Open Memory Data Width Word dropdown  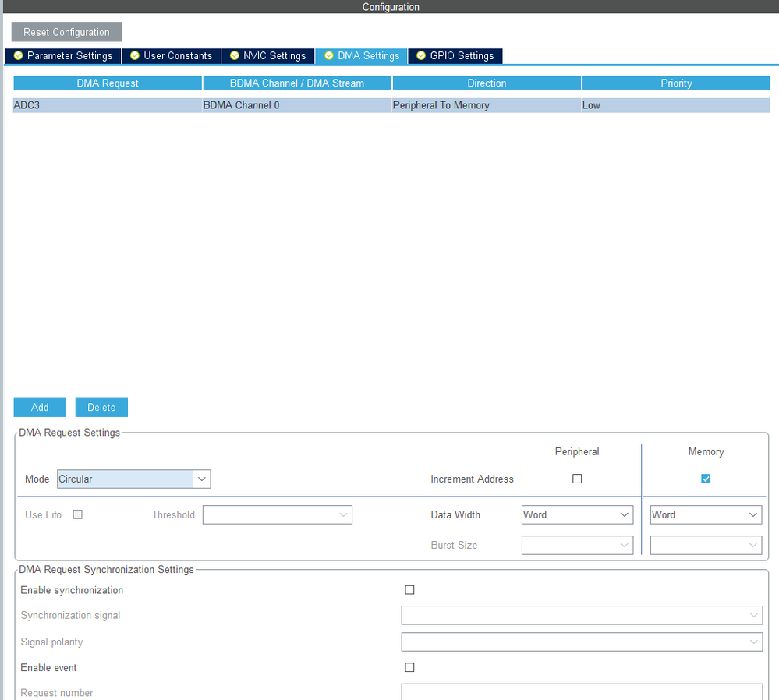click(x=706, y=514)
